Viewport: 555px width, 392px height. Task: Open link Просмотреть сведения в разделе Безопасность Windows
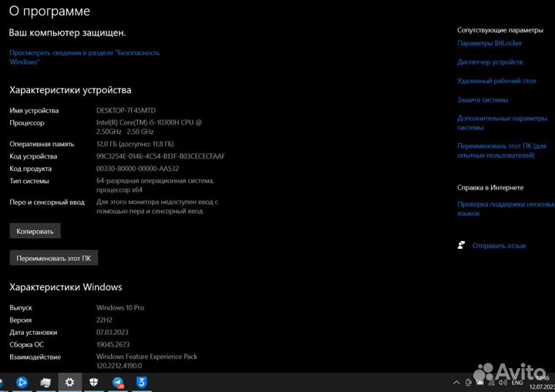tap(85, 57)
